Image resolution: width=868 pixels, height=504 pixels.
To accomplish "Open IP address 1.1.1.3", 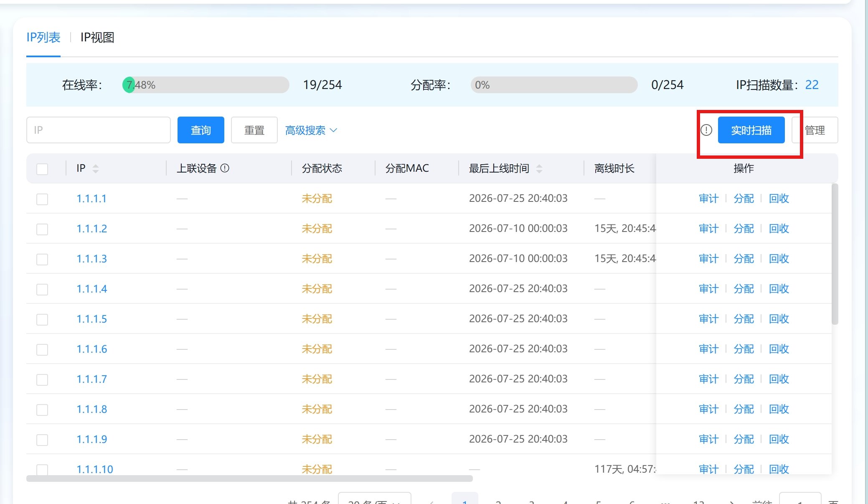I will coord(92,259).
